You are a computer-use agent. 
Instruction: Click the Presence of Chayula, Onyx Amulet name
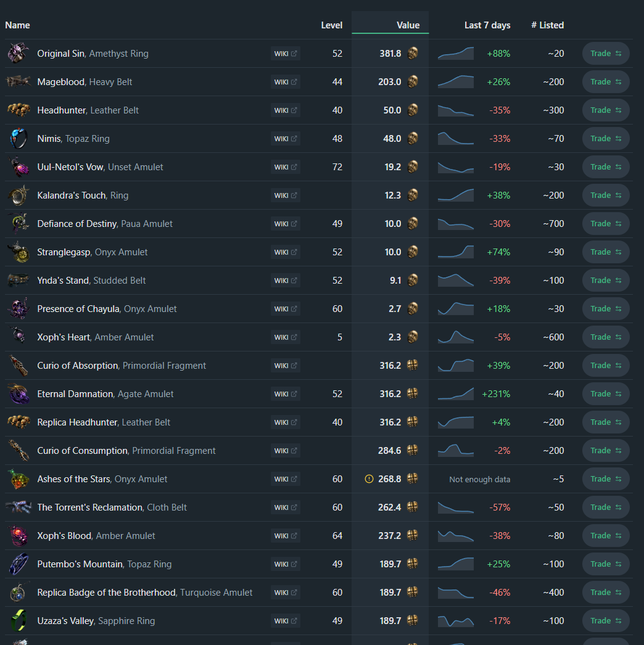(x=107, y=309)
